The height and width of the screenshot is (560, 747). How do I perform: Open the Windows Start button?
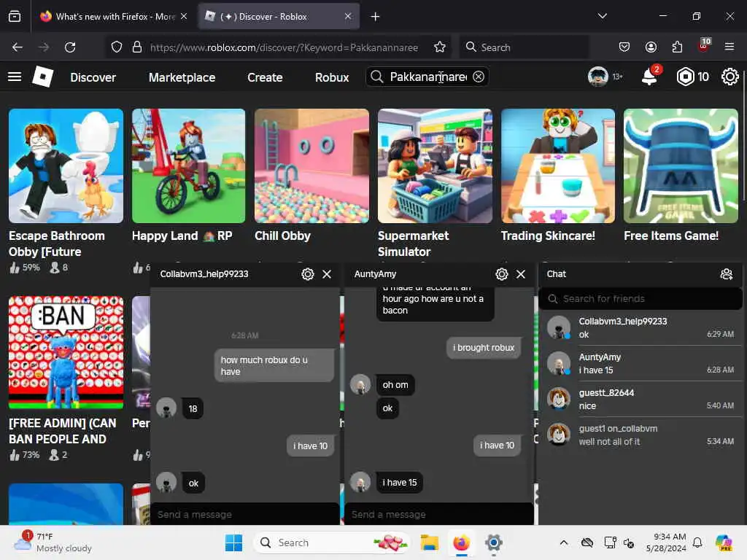(233, 542)
